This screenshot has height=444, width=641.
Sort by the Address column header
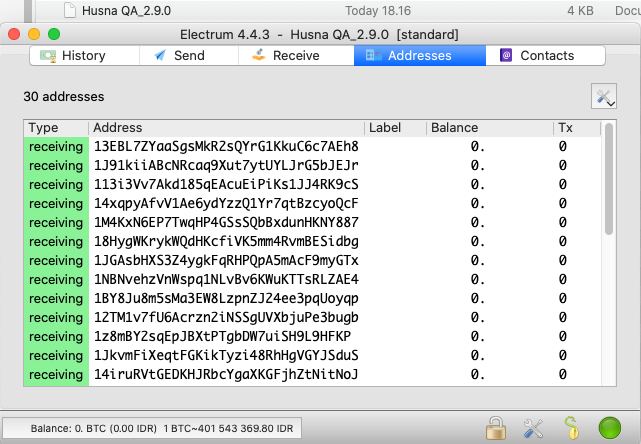[x=226, y=128]
